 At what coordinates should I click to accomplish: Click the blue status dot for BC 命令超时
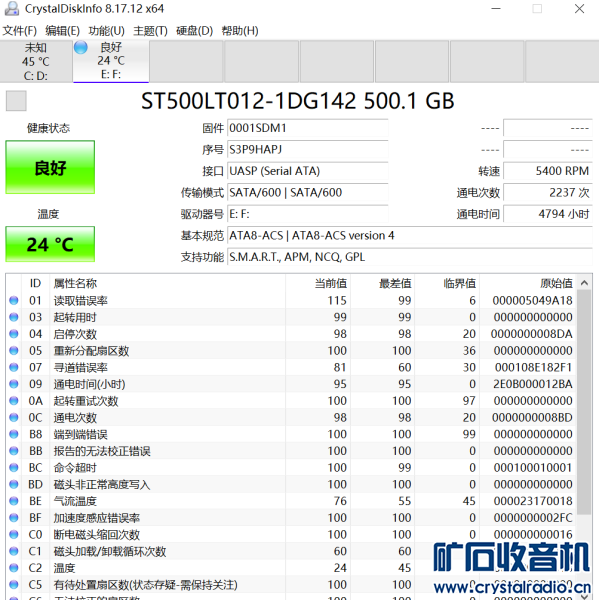point(14,468)
